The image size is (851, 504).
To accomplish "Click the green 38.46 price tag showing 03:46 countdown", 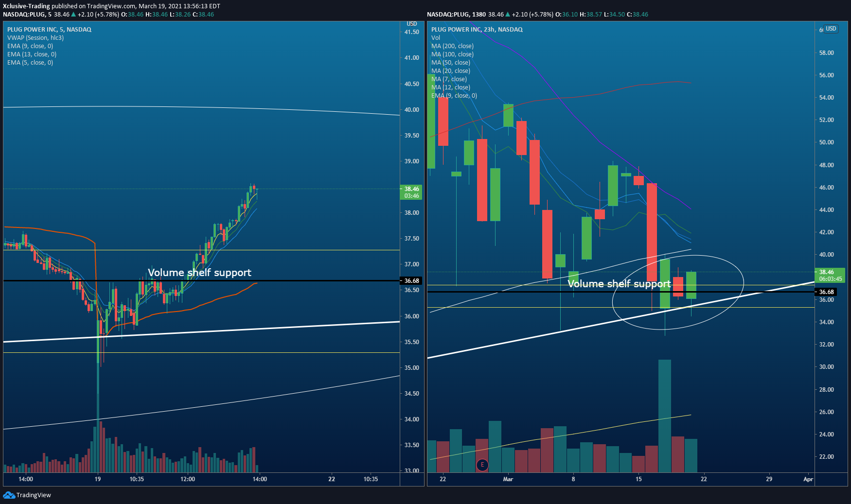I will click(x=411, y=192).
